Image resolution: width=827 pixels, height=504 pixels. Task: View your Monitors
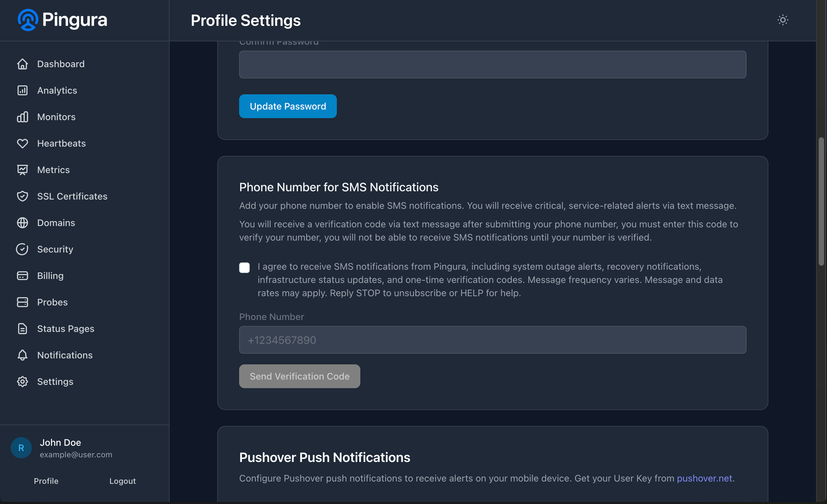(x=56, y=117)
